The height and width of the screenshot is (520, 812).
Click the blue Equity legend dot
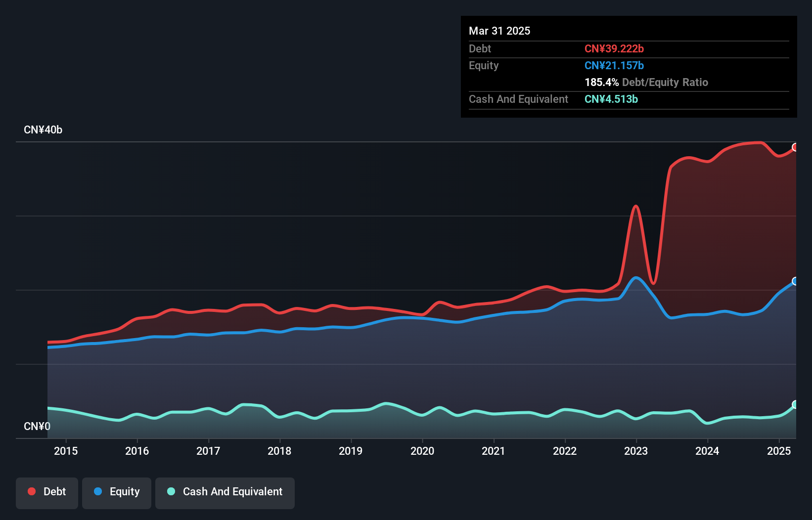click(x=98, y=491)
